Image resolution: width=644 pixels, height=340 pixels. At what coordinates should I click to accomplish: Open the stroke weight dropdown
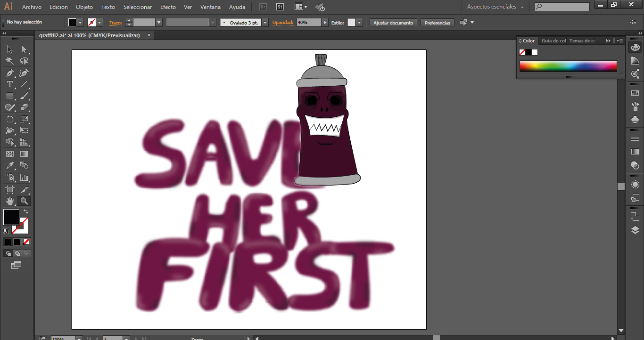[x=159, y=23]
